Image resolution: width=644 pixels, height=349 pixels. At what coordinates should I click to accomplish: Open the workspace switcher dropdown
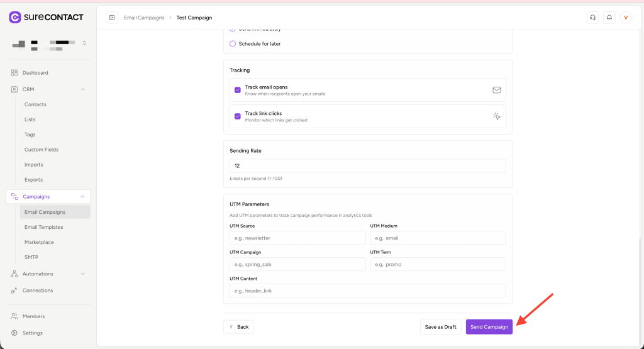coord(84,43)
